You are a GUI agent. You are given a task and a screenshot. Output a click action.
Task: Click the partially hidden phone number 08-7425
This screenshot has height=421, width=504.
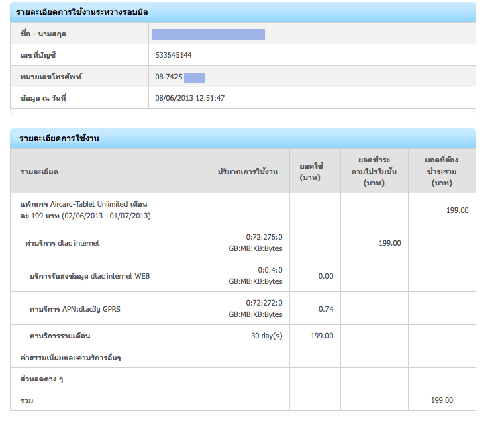click(169, 77)
